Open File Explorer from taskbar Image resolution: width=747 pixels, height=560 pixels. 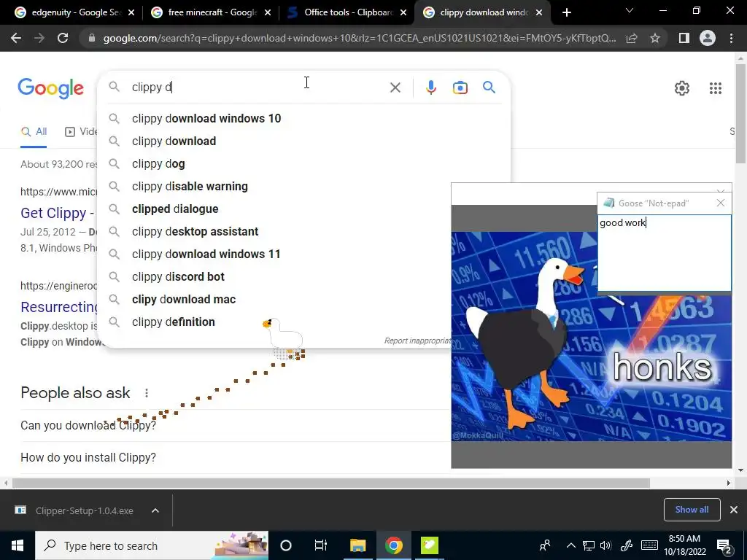coord(357,545)
